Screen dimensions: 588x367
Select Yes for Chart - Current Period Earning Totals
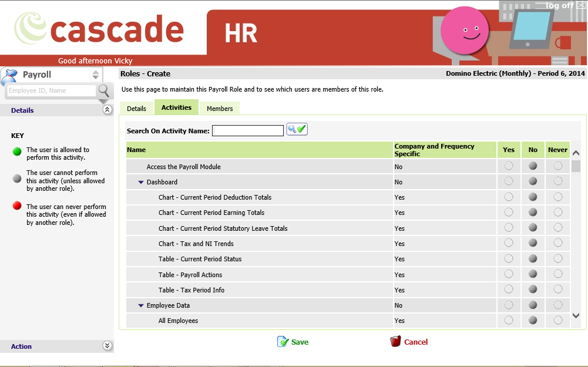click(x=509, y=212)
